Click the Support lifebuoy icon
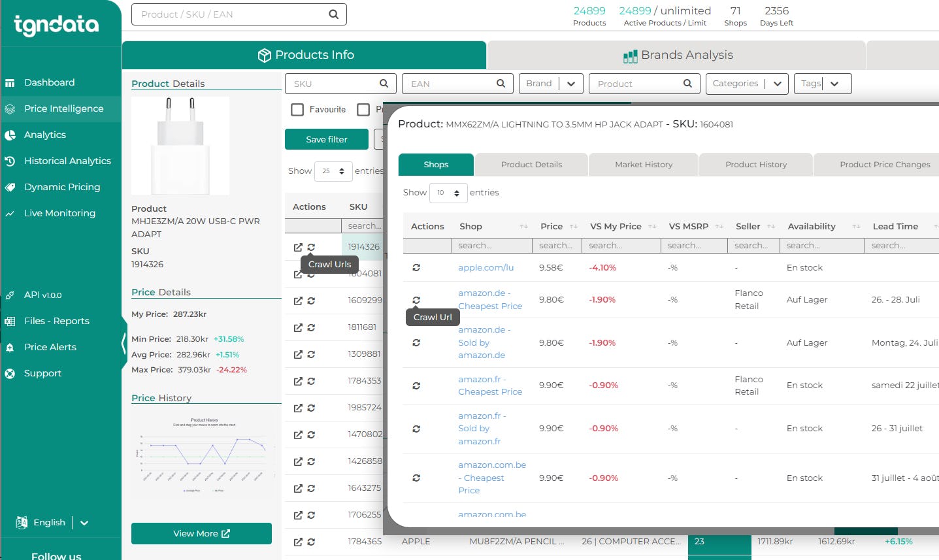939x560 pixels. point(10,374)
